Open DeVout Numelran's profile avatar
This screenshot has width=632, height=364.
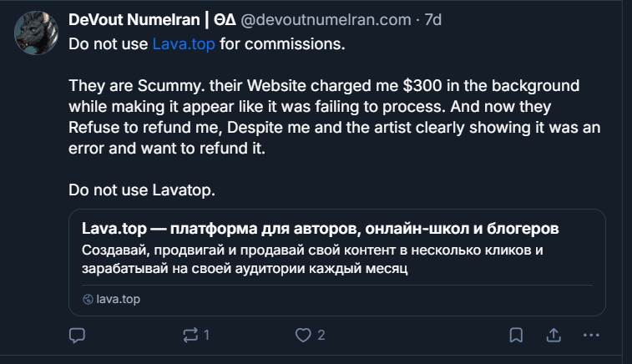click(36, 34)
